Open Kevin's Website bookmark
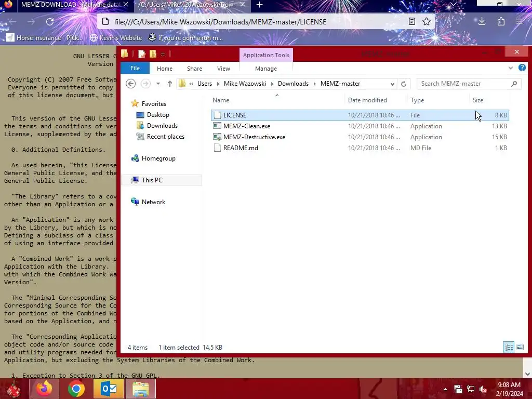The height and width of the screenshot is (399, 532). [x=116, y=37]
